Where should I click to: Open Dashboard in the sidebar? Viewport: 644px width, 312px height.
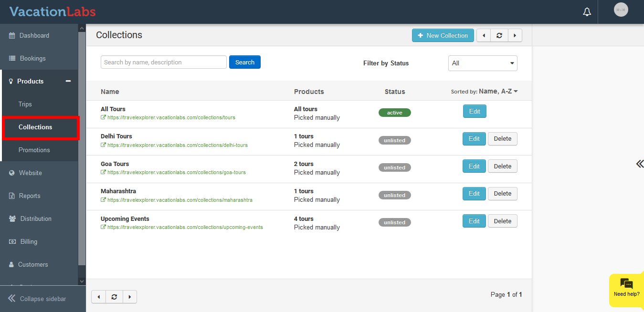(x=34, y=36)
